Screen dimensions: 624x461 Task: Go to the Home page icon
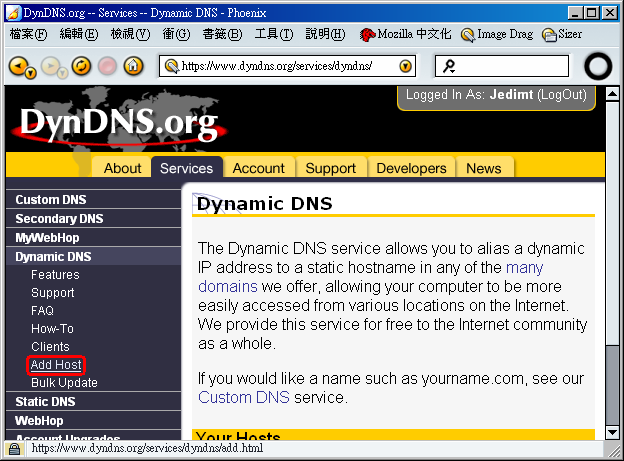click(x=133, y=66)
